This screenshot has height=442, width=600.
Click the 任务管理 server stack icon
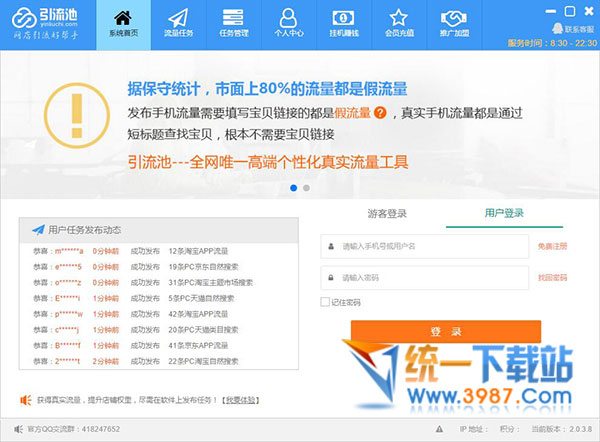pos(233,18)
